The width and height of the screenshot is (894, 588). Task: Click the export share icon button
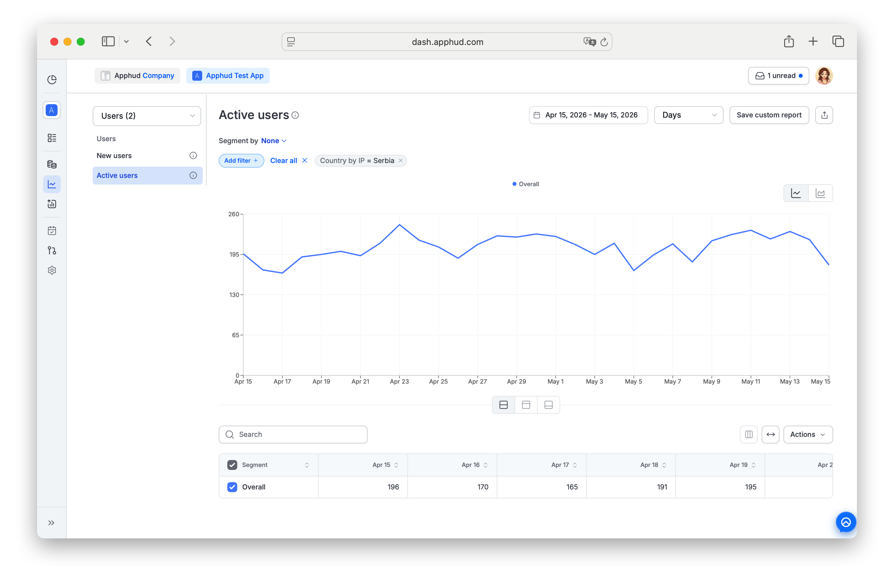pos(824,115)
